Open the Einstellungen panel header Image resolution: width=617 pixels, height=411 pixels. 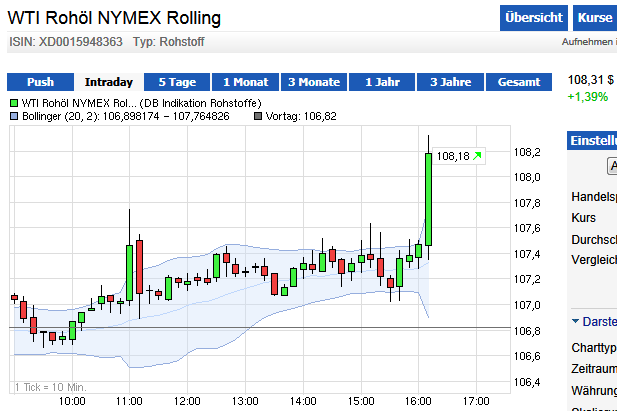[592, 141]
